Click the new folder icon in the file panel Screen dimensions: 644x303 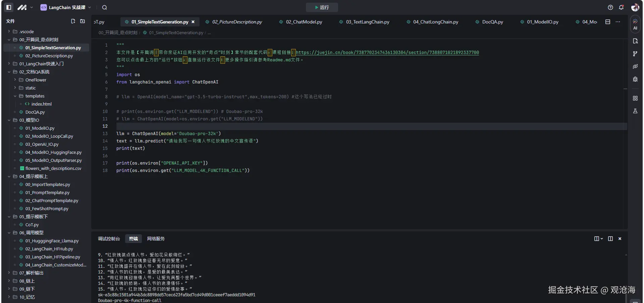(x=83, y=21)
